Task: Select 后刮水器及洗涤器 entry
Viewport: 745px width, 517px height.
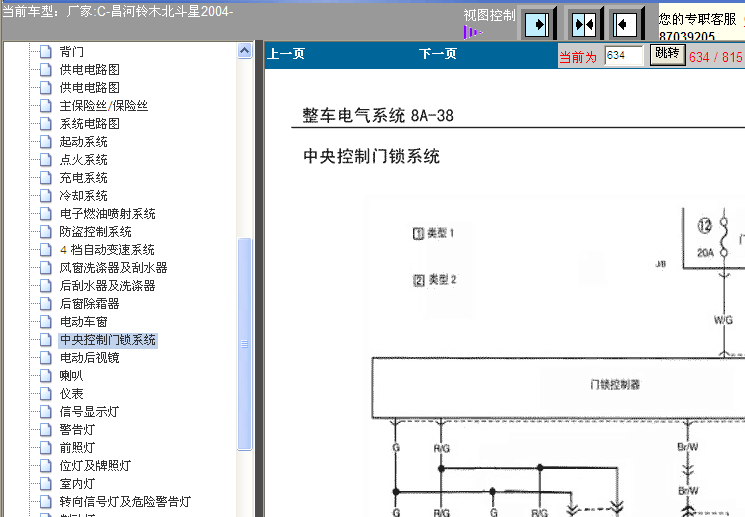Action: [x=107, y=286]
